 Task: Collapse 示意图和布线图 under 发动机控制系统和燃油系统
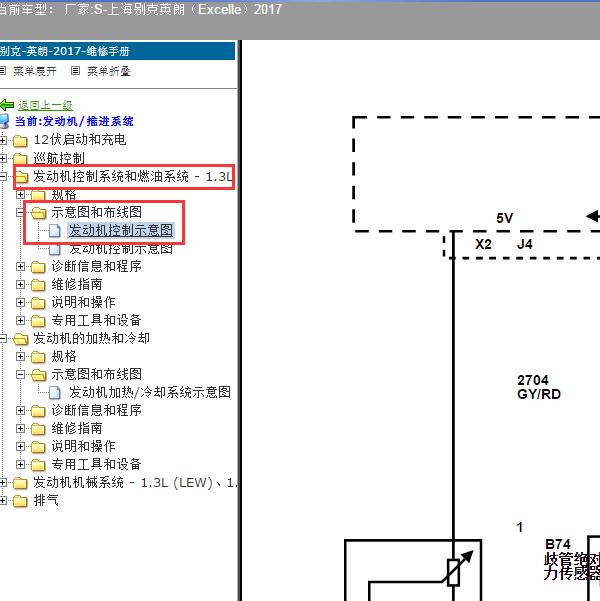click(x=21, y=212)
